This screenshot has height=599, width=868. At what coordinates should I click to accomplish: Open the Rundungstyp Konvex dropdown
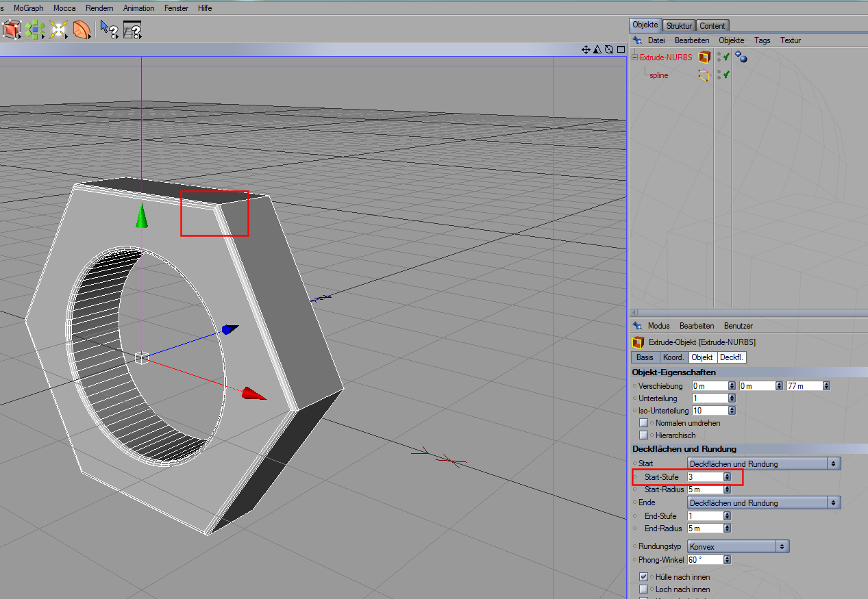pos(739,546)
